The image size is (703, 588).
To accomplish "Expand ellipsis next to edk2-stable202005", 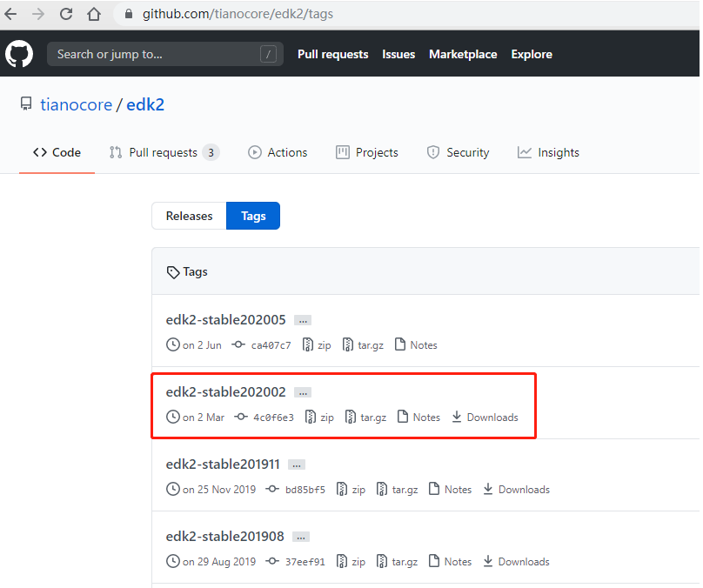I will click(303, 320).
